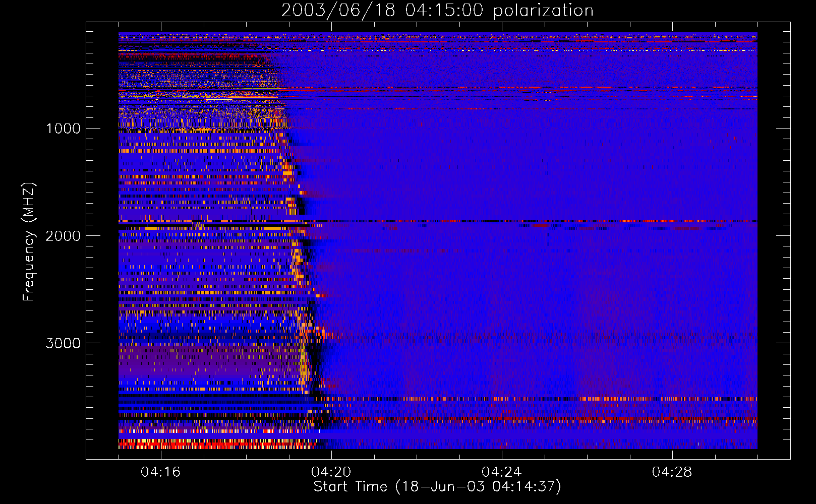Click the '3000' frequency axis label
The width and height of the screenshot is (816, 504).
(x=63, y=343)
